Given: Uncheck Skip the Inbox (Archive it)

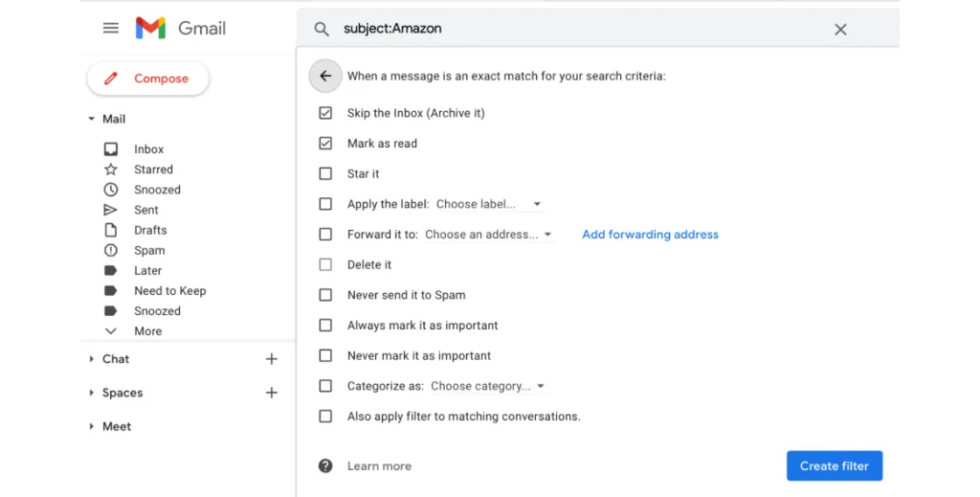Looking at the screenshot, I should coord(325,113).
